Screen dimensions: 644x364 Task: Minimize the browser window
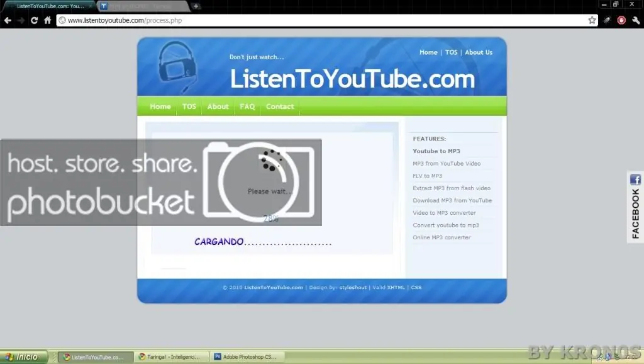pyautogui.click(x=604, y=4)
